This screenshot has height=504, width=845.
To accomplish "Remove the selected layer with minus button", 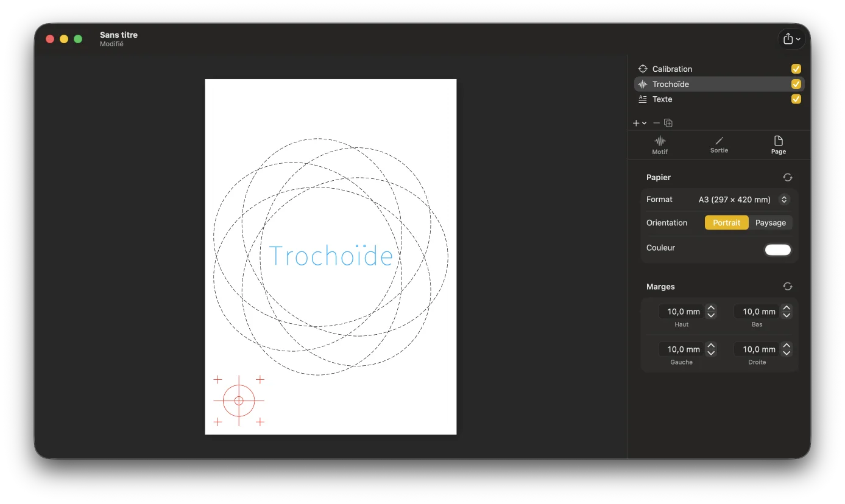I will click(656, 123).
